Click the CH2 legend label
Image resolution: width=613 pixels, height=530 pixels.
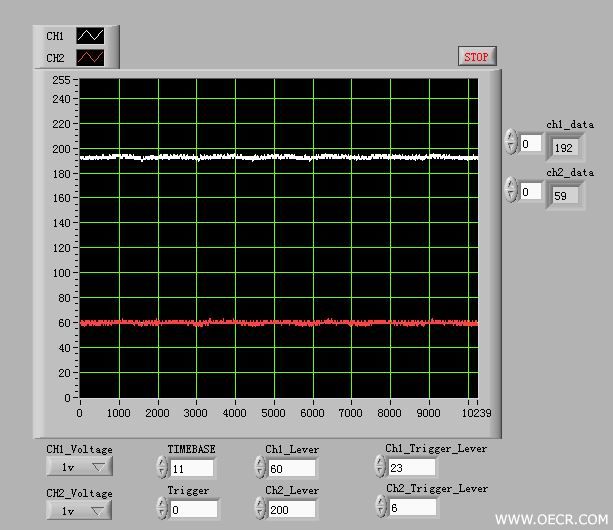click(55, 58)
